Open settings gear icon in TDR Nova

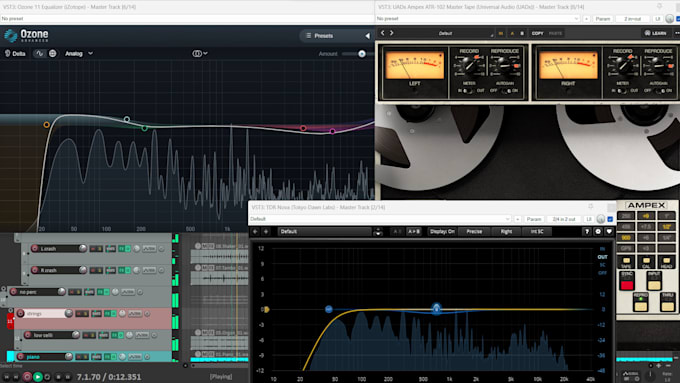598,232
